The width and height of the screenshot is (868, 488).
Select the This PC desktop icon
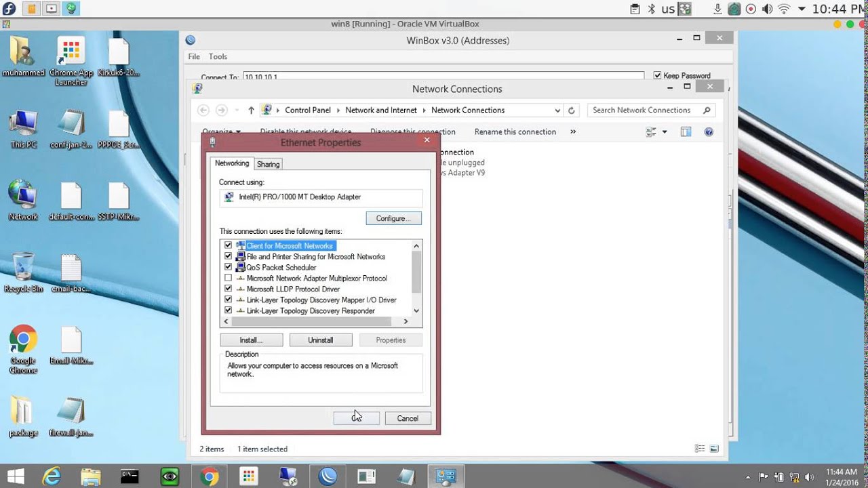pyautogui.click(x=23, y=129)
